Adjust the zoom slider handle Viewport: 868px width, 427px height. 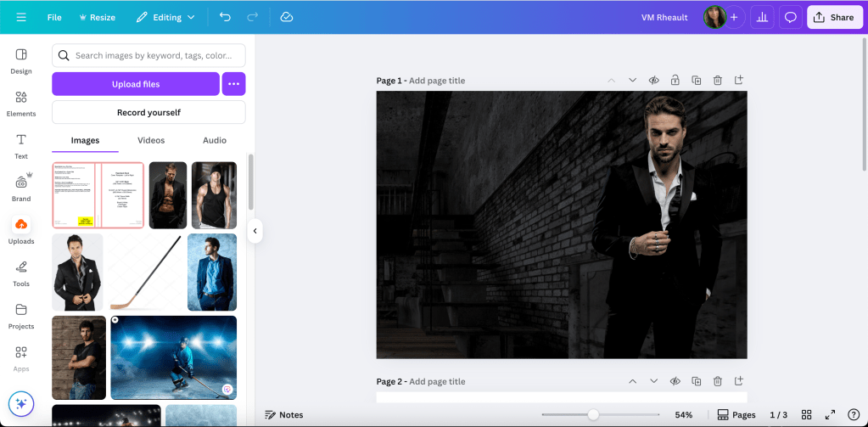(593, 414)
